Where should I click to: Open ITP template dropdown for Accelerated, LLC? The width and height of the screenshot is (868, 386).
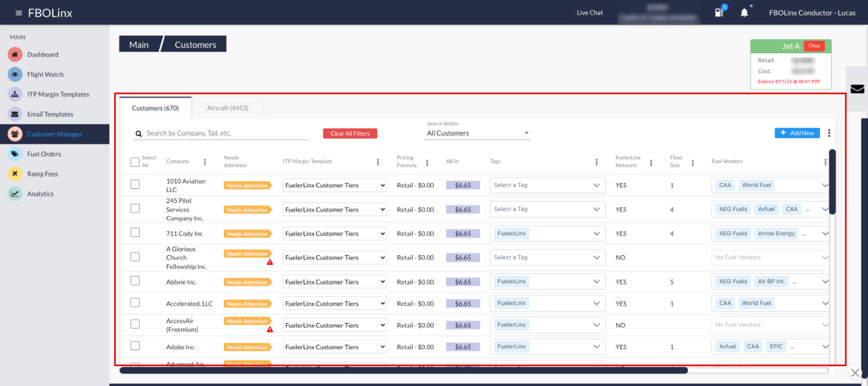[x=335, y=303]
